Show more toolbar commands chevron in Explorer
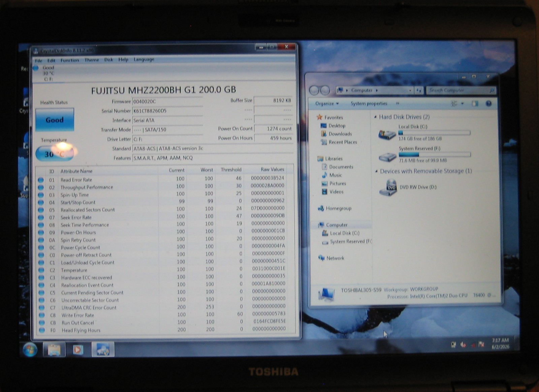The width and height of the screenshot is (539, 392). (398, 103)
